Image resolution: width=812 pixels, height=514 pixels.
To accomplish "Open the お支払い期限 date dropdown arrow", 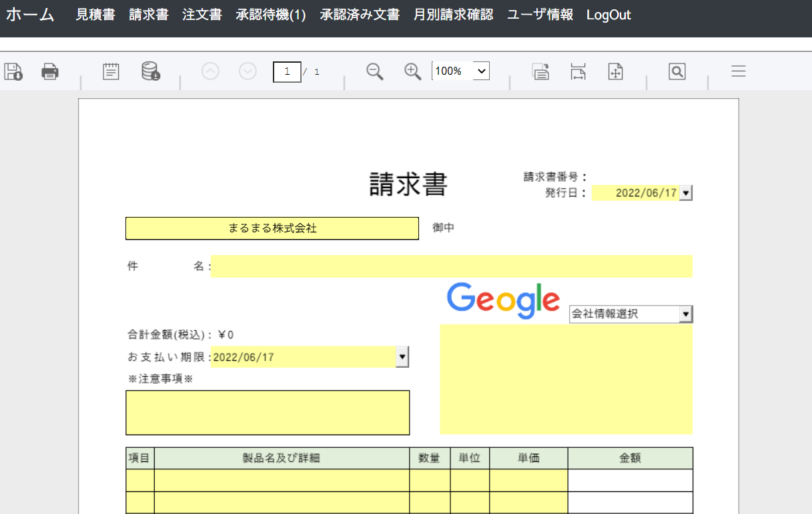I will coord(402,357).
